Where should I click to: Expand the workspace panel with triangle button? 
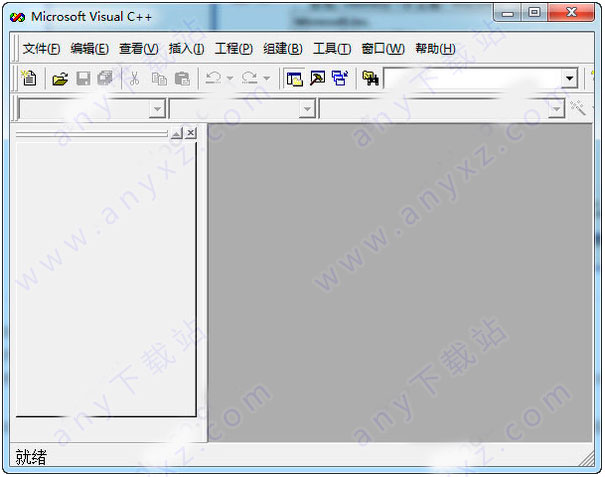(x=177, y=133)
